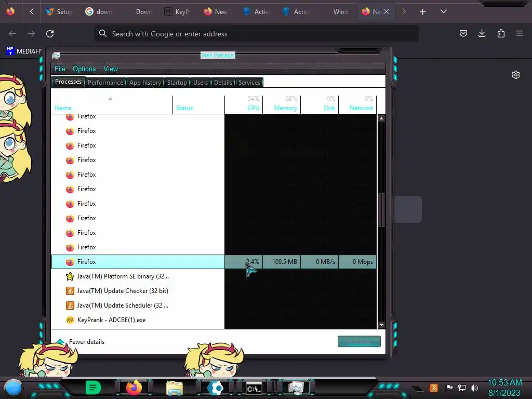Switch to the Services tab
Viewport: 532px width, 399px height.
click(x=249, y=83)
